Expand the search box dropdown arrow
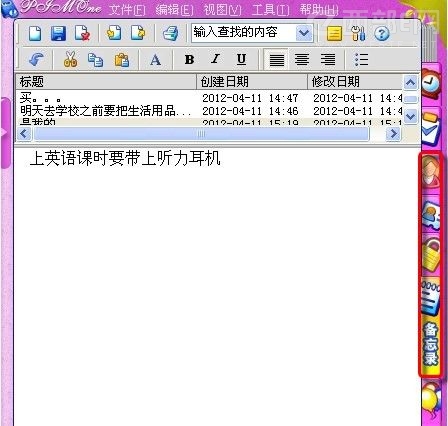The height and width of the screenshot is (426, 448). (304, 33)
